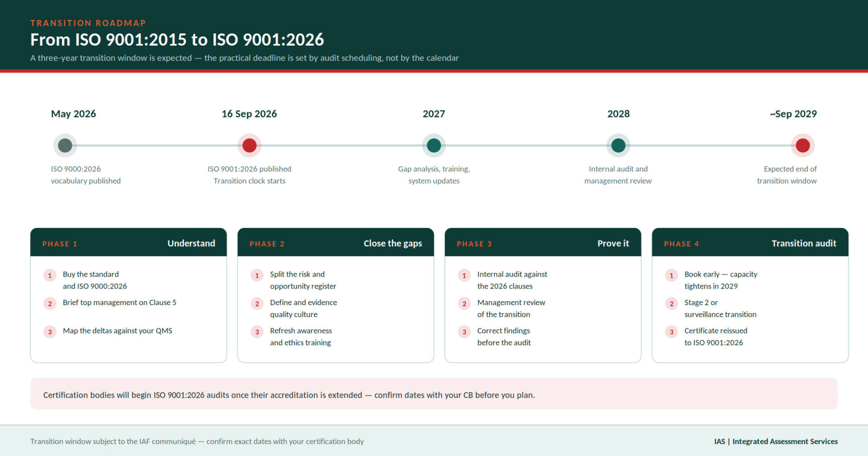Click the Phase 1 Understand card header
Viewport: 868px width, 456px height.
(128, 242)
